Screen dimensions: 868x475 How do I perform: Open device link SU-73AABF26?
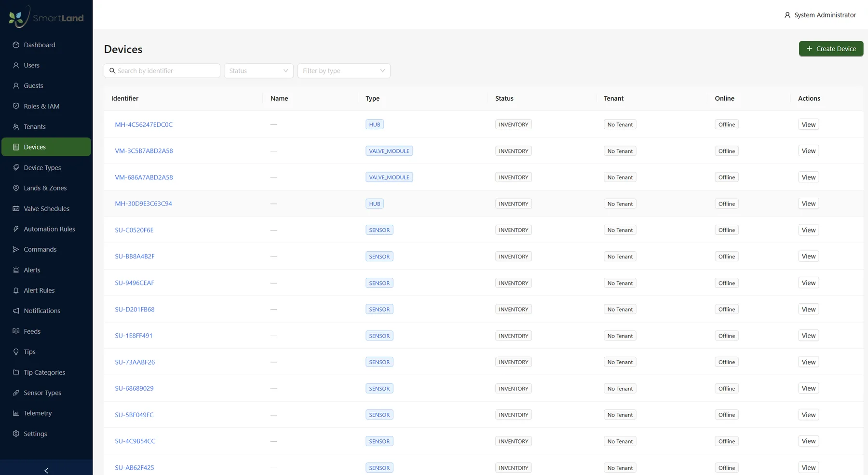click(x=135, y=362)
